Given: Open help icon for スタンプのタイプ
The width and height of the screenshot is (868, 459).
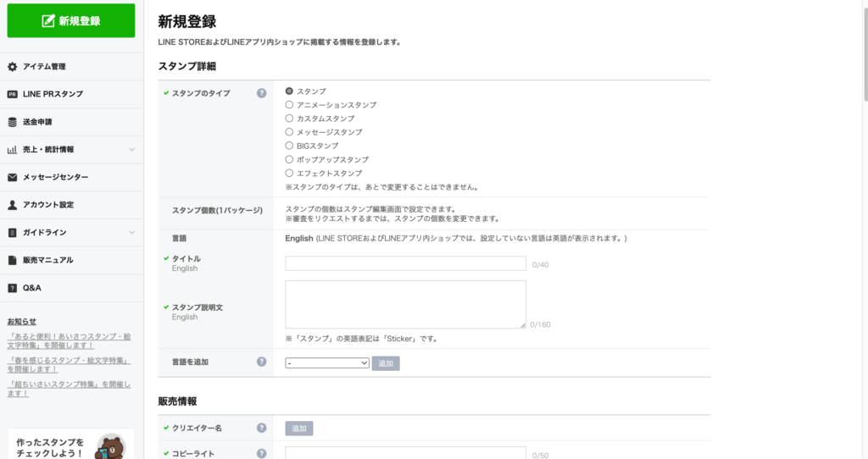Looking at the screenshot, I should 261,93.
